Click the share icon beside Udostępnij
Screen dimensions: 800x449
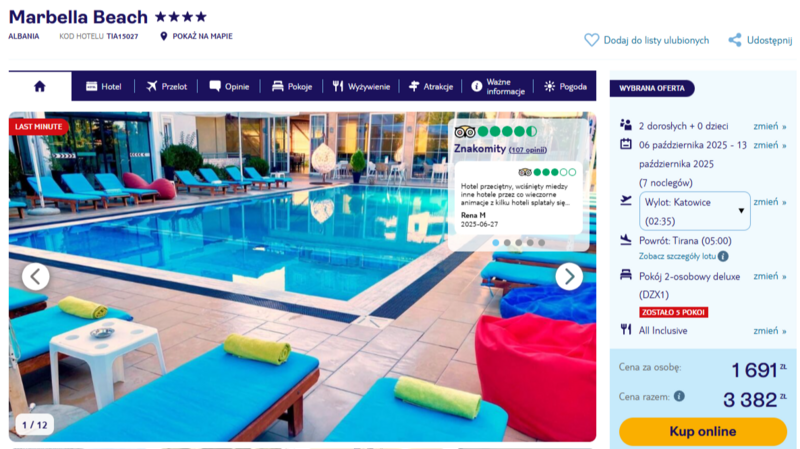click(x=735, y=40)
